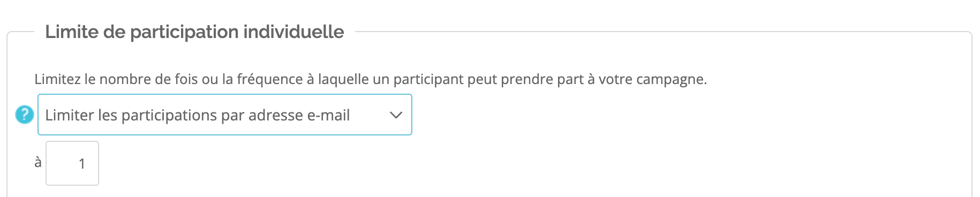Click the turquoise circular info icon left of dropdown

[25, 115]
